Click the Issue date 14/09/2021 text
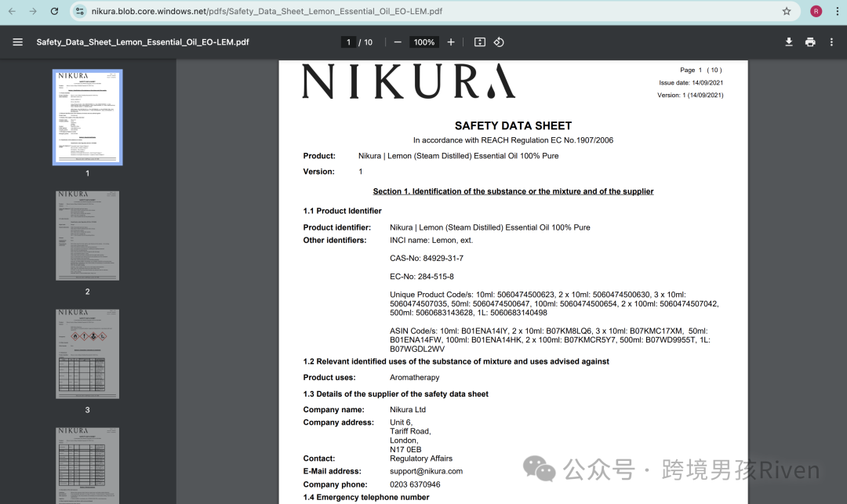The image size is (847, 504). tap(691, 82)
